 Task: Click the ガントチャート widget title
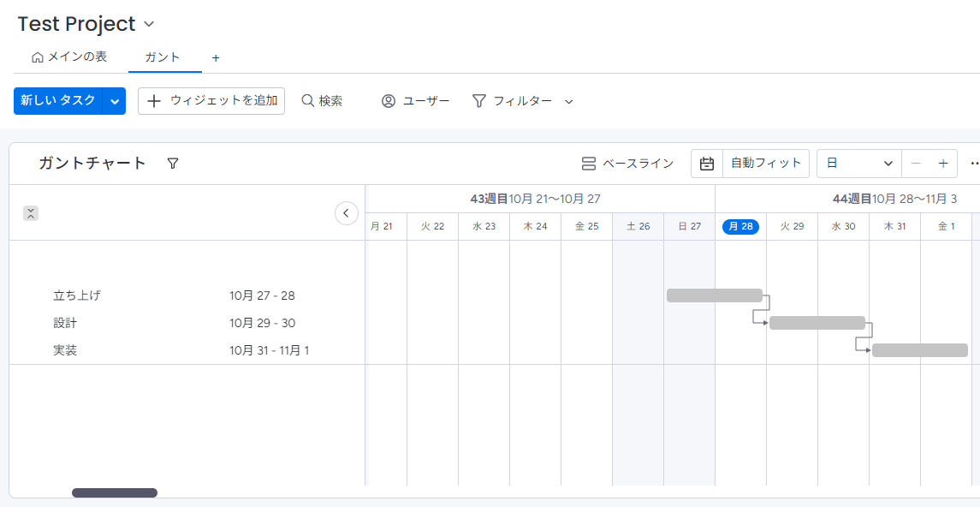point(92,164)
